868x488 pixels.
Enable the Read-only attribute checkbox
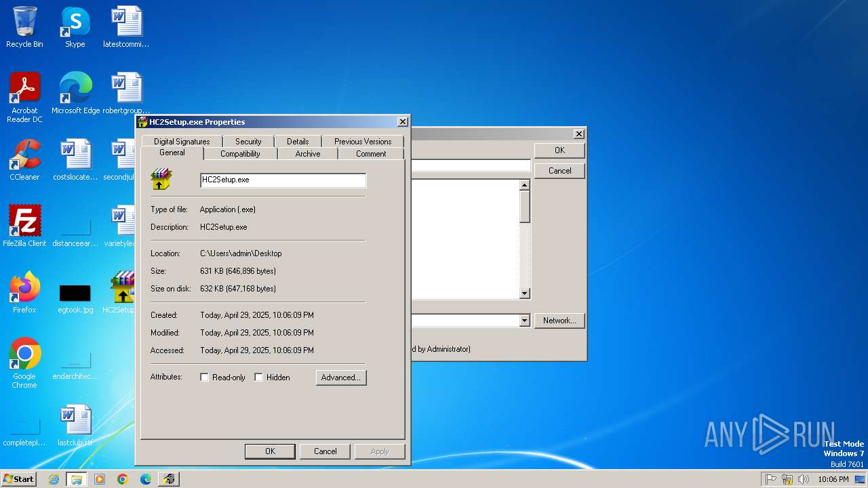[204, 378]
